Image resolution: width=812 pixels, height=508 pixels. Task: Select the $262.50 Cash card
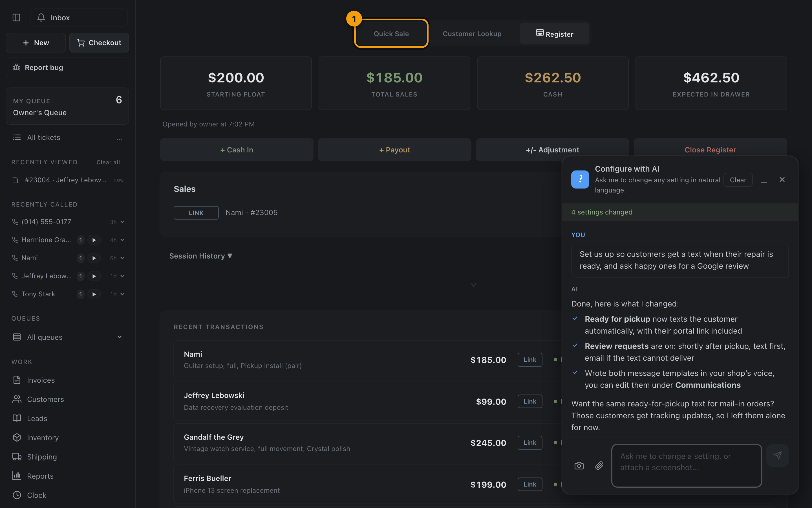553,83
